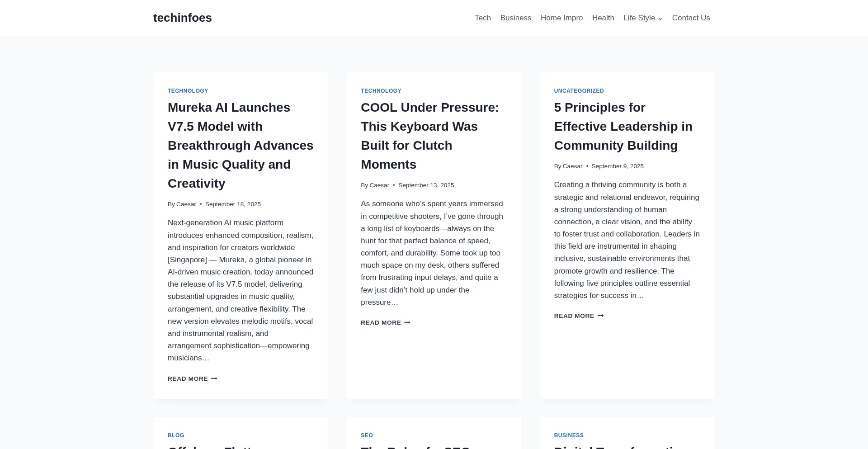Open the Business category tag on card
This screenshot has height=449, width=868.
(568, 435)
